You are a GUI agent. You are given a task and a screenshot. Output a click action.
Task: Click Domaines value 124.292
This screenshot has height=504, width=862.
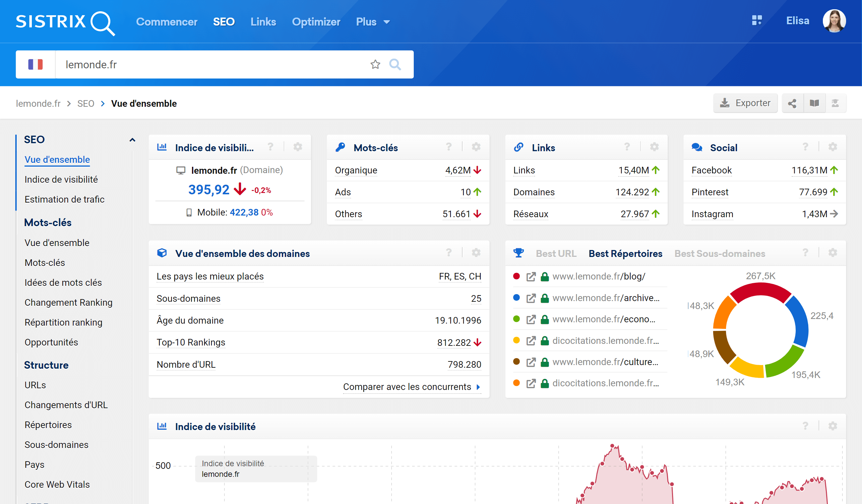click(x=632, y=192)
